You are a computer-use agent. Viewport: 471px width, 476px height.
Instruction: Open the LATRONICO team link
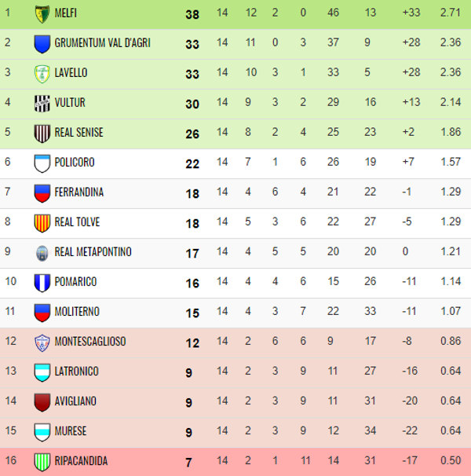76,372
